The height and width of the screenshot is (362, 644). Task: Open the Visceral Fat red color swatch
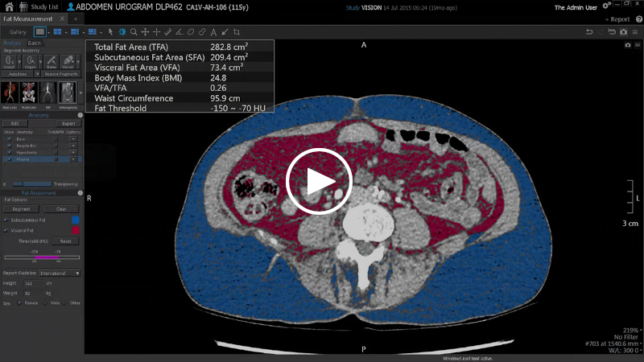[x=76, y=230]
